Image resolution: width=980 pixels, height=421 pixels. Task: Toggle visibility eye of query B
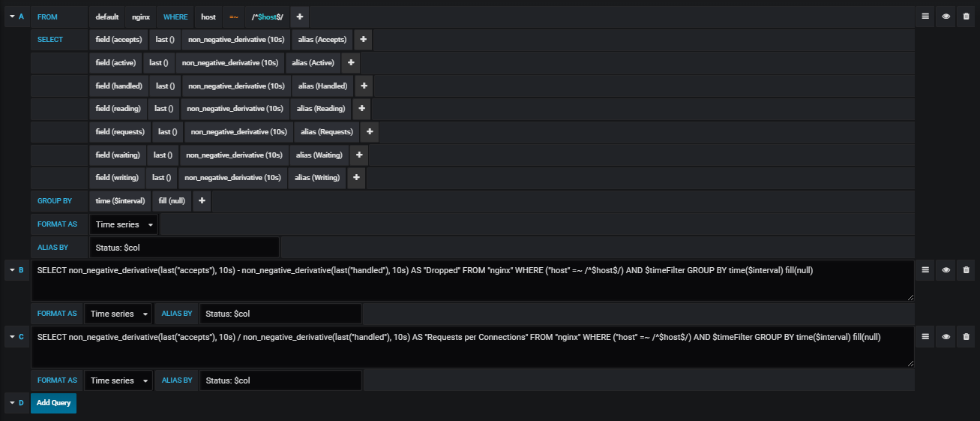tap(946, 270)
